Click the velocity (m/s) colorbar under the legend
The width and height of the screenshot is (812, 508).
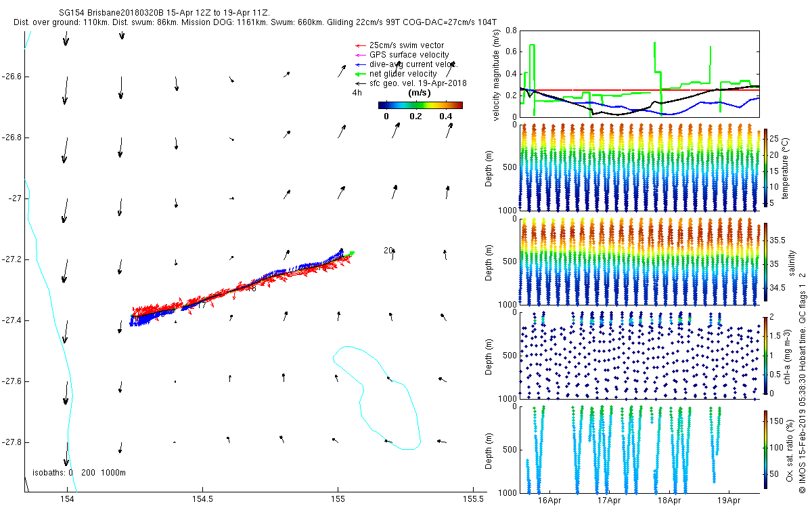(x=420, y=105)
